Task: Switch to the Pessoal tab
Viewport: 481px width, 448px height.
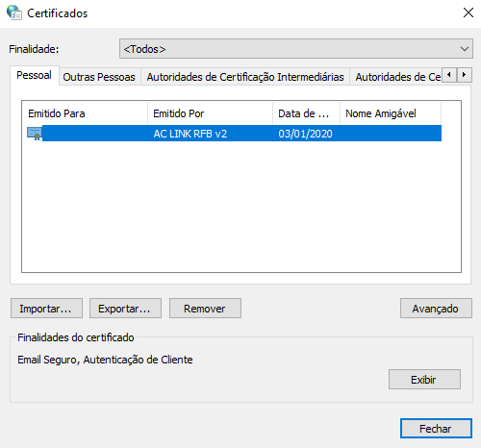Action: [34, 75]
